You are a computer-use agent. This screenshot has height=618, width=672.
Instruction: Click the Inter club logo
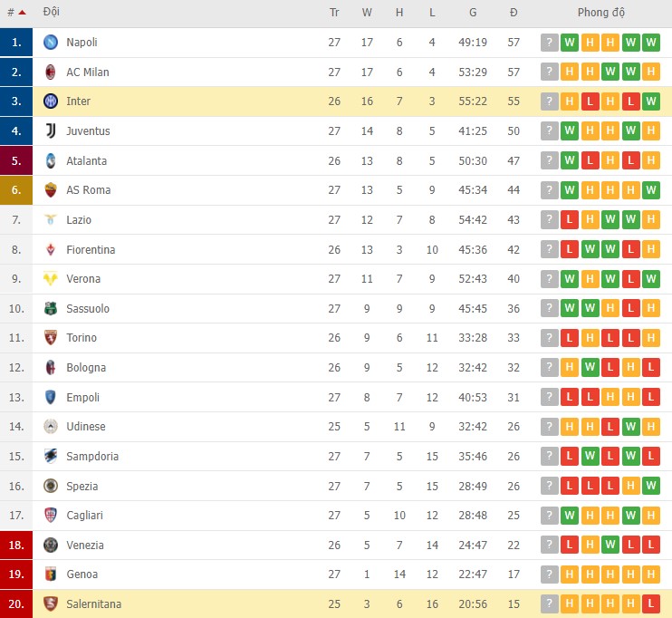click(51, 101)
